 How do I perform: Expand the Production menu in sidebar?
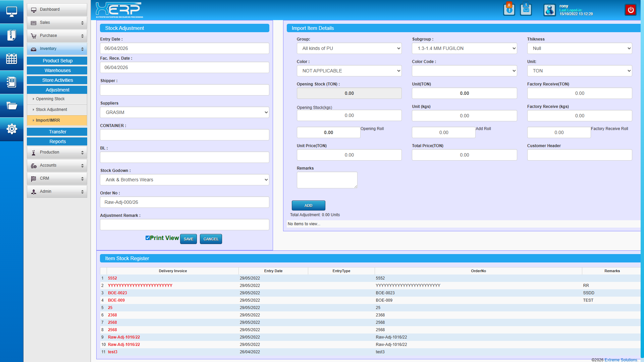coord(57,152)
